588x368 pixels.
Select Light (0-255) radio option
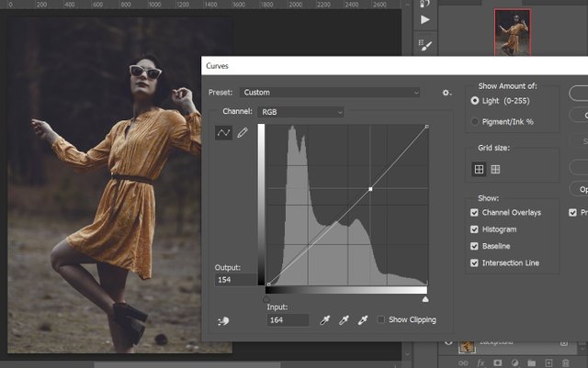pos(475,101)
